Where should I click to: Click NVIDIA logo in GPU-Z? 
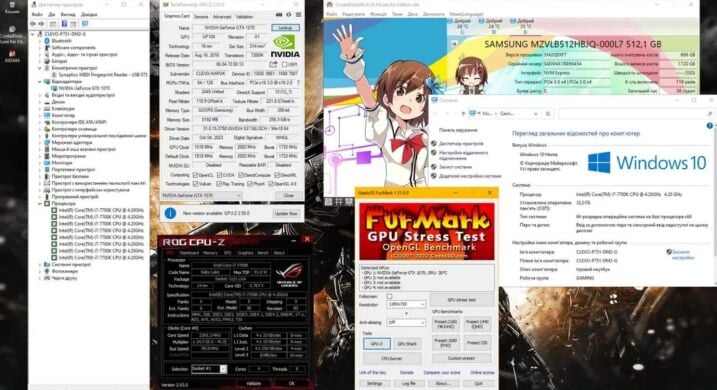click(x=285, y=46)
